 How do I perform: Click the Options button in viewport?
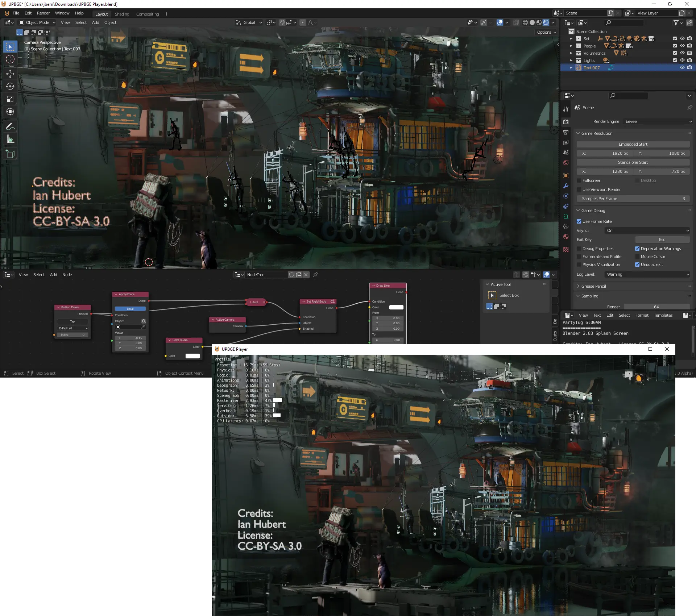point(546,32)
